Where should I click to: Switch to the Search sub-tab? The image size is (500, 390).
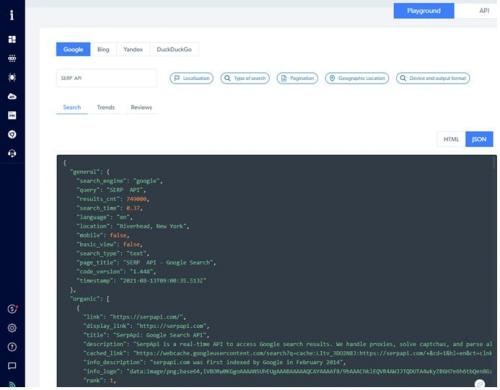[x=72, y=107]
